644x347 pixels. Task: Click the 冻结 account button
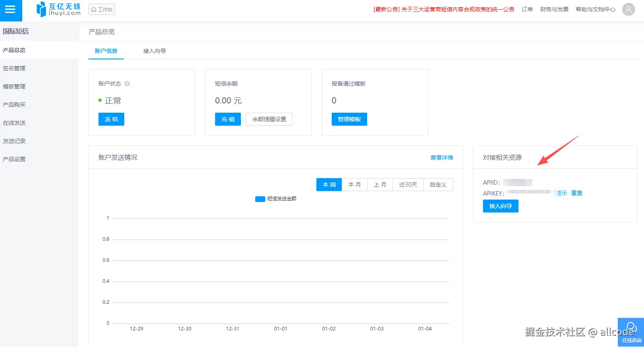pyautogui.click(x=111, y=119)
